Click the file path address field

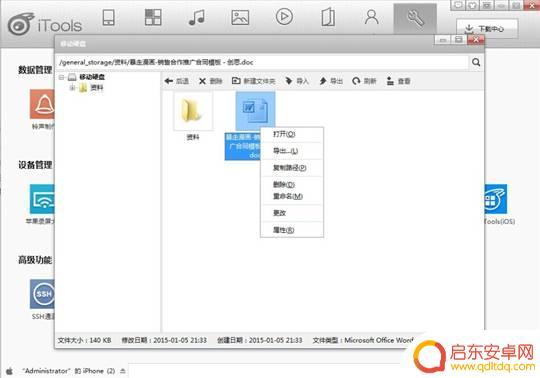(262, 62)
